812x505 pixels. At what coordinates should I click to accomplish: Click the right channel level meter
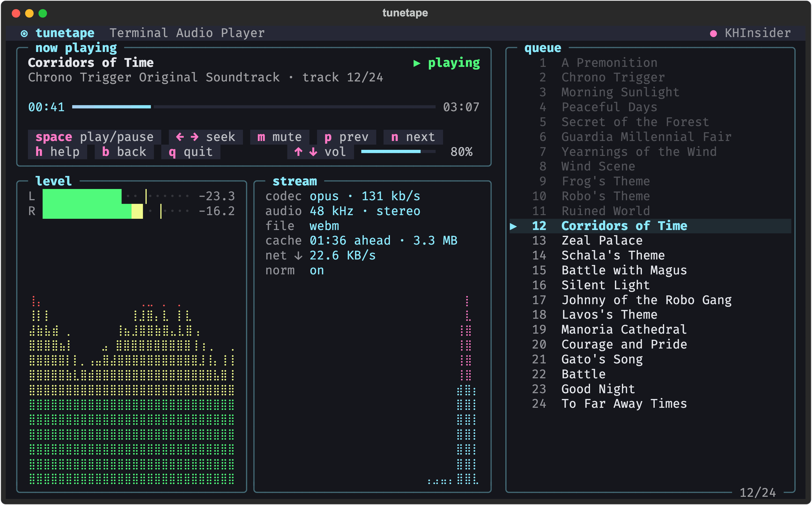click(116, 211)
